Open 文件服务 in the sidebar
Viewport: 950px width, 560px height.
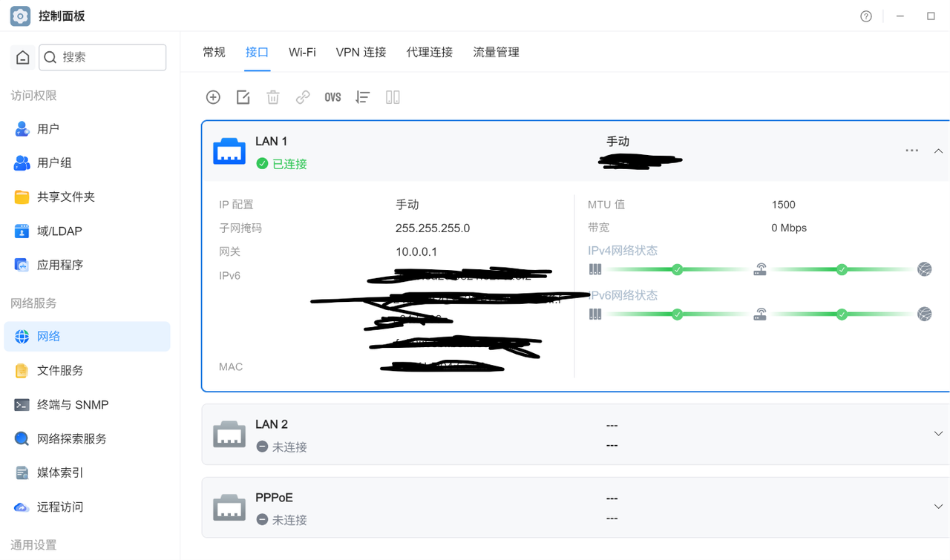click(x=87, y=371)
